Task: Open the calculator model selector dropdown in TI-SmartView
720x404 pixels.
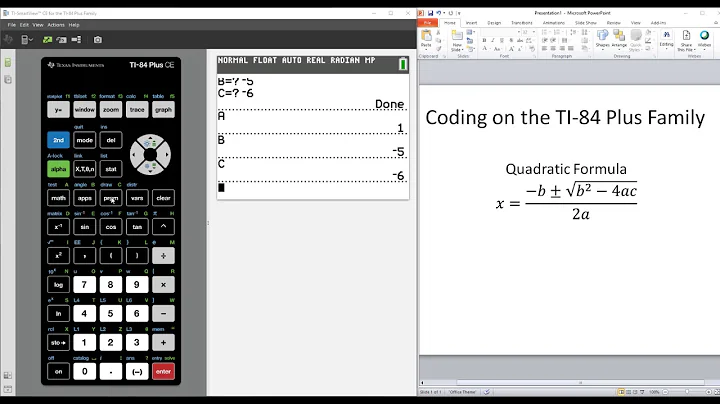Action: pyautogui.click(x=27, y=40)
